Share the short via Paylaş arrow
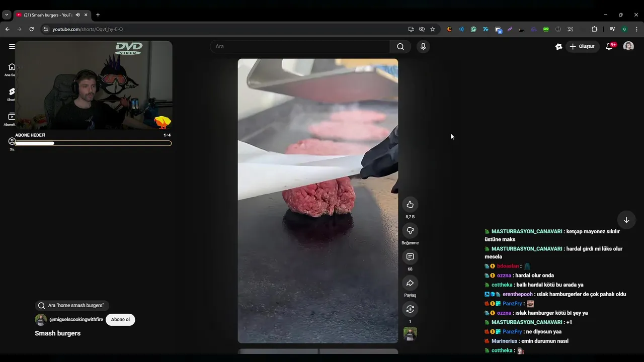Image resolution: width=644 pixels, height=362 pixels. (410, 283)
